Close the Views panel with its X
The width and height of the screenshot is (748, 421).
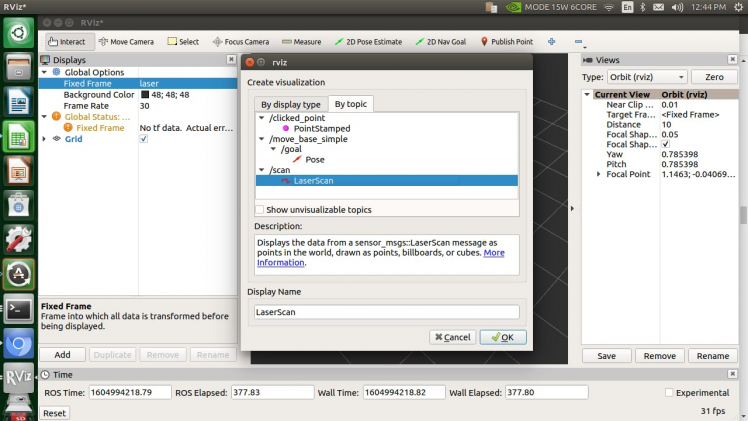[x=732, y=59]
